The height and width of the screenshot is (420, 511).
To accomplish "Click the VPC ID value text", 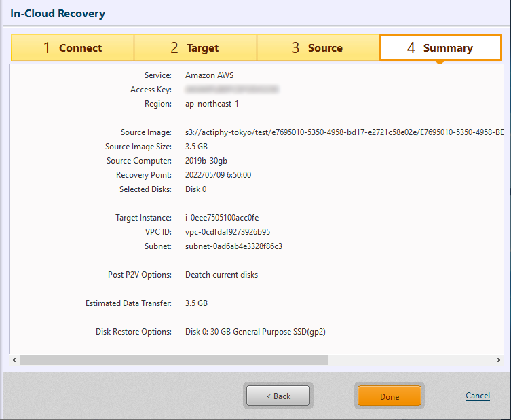I will tap(227, 232).
